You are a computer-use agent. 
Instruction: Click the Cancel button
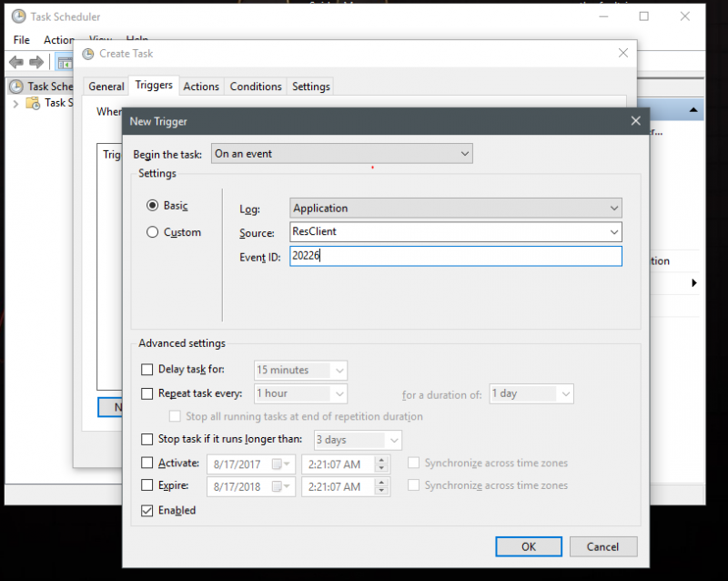click(x=602, y=546)
